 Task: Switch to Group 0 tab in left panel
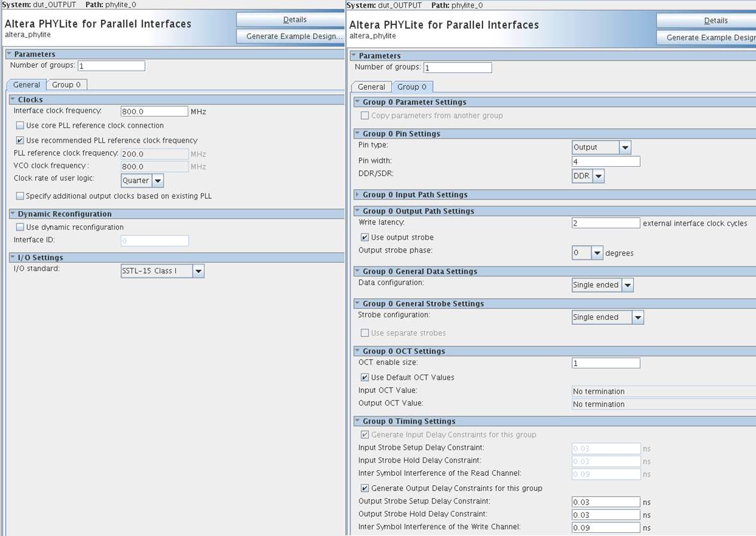click(x=66, y=85)
